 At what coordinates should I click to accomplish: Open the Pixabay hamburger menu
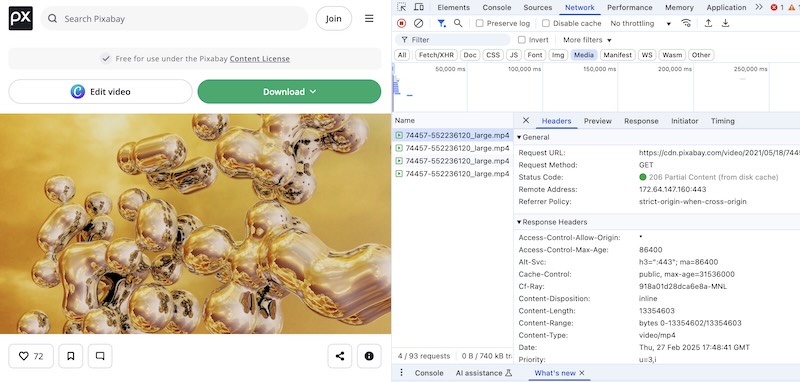point(369,18)
